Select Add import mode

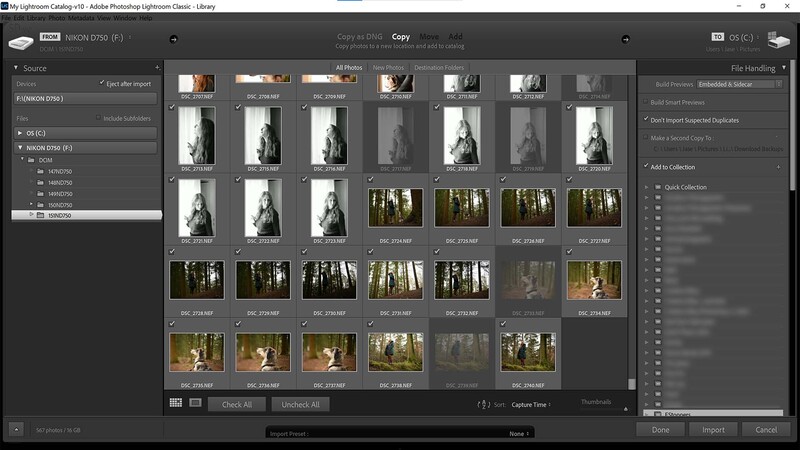click(456, 37)
